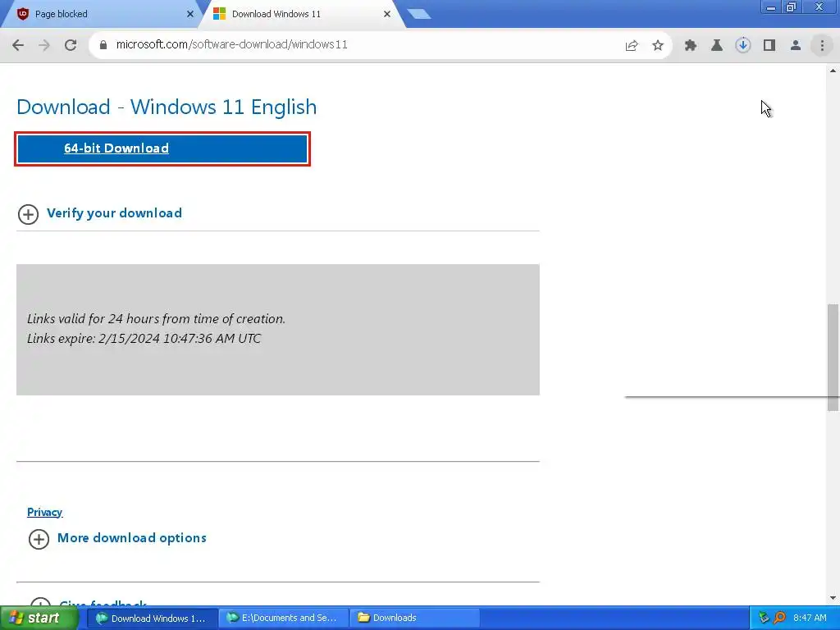
Task: Switch to E:\Documents and Se... taskbar window
Action: pos(283,619)
